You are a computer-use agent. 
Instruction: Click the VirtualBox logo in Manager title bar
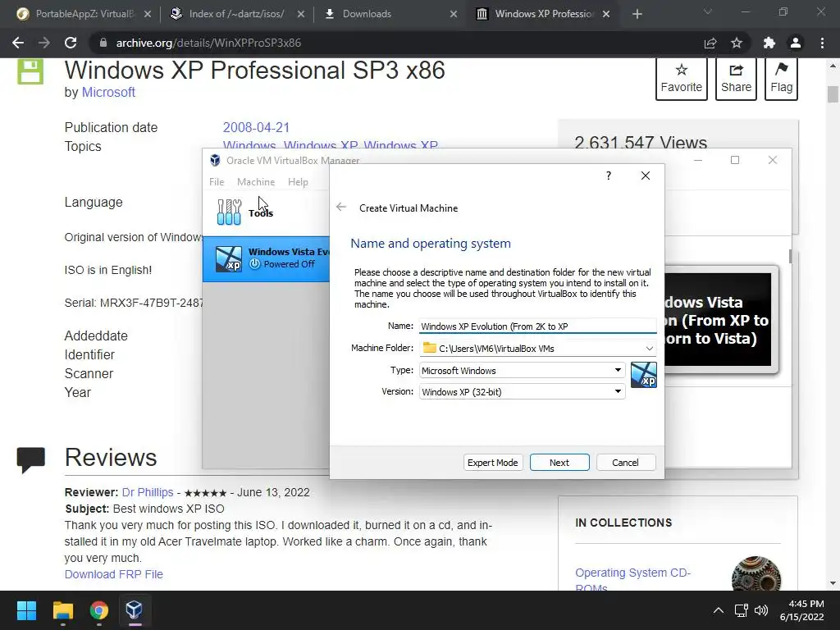tap(216, 160)
